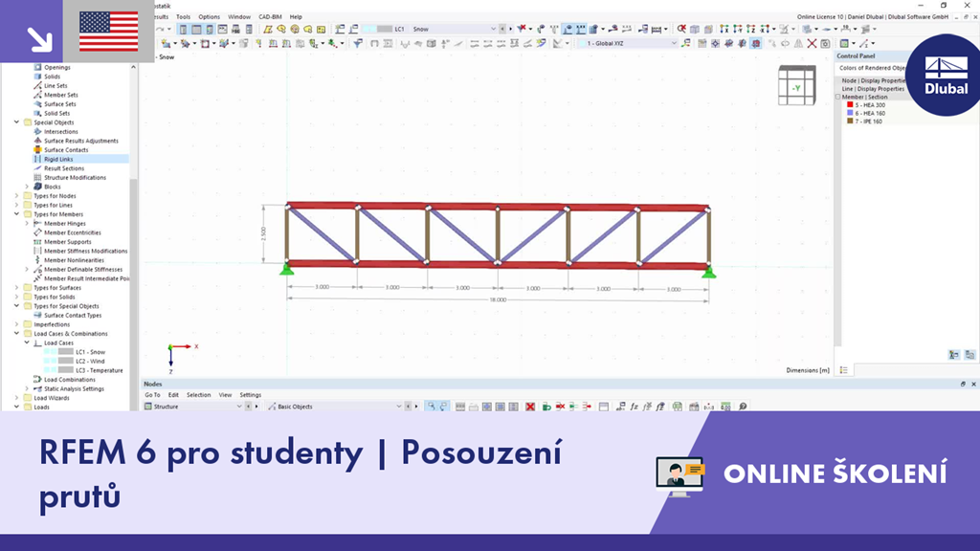Select Rigid Links in the navigator tree
The height and width of the screenshot is (551, 980).
58,160
